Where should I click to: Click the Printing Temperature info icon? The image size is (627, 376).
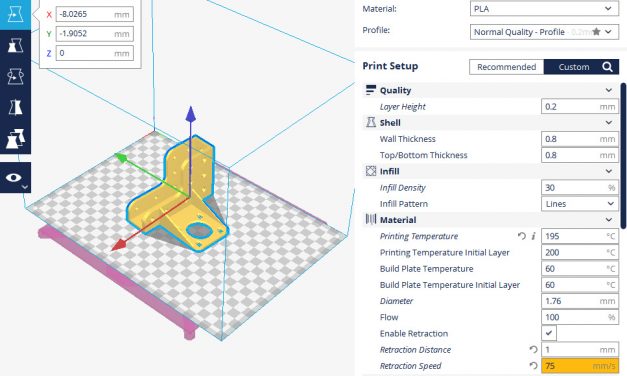[x=533, y=236]
